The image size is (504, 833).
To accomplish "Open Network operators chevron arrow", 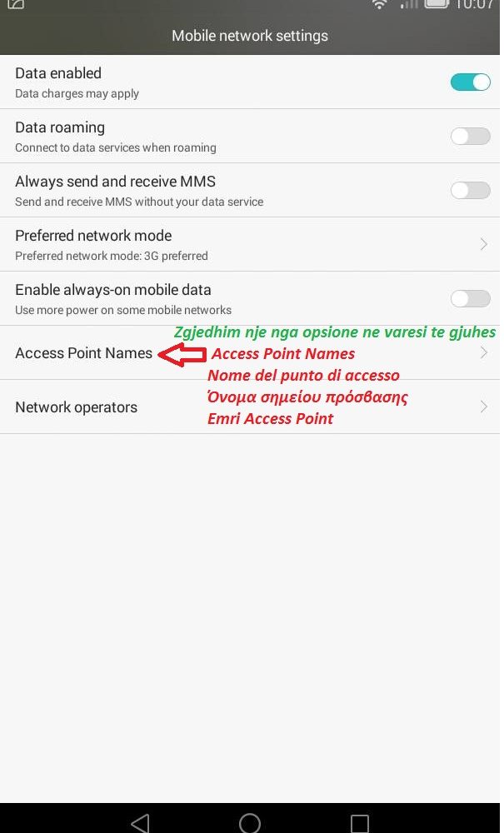I will click(484, 407).
